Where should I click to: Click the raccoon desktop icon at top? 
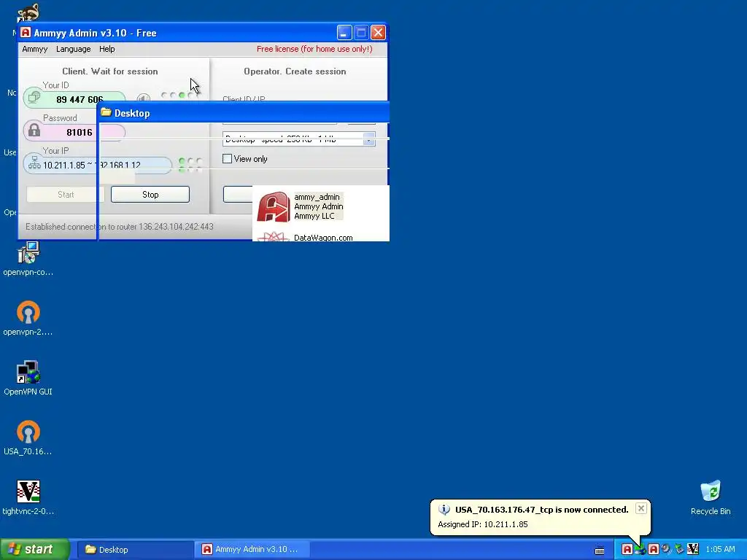[28, 12]
